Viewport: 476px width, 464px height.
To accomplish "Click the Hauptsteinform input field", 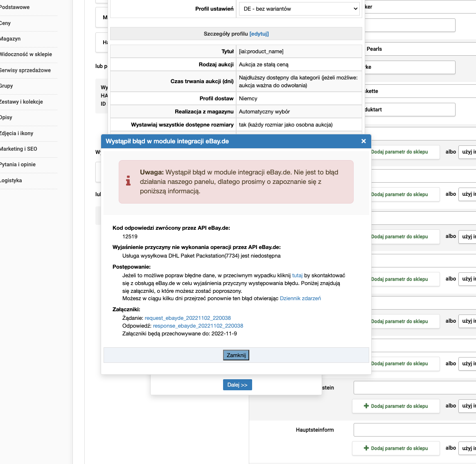I will (x=415, y=430).
